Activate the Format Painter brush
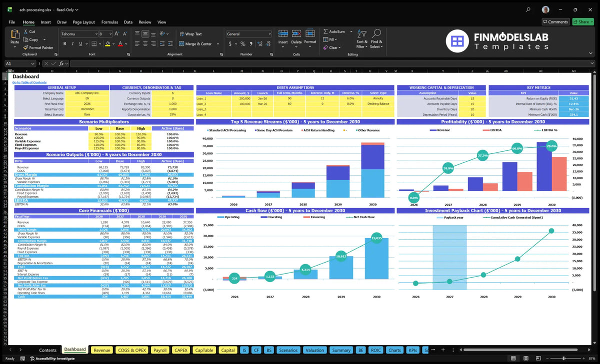This screenshot has height=364, width=600. [38, 47]
